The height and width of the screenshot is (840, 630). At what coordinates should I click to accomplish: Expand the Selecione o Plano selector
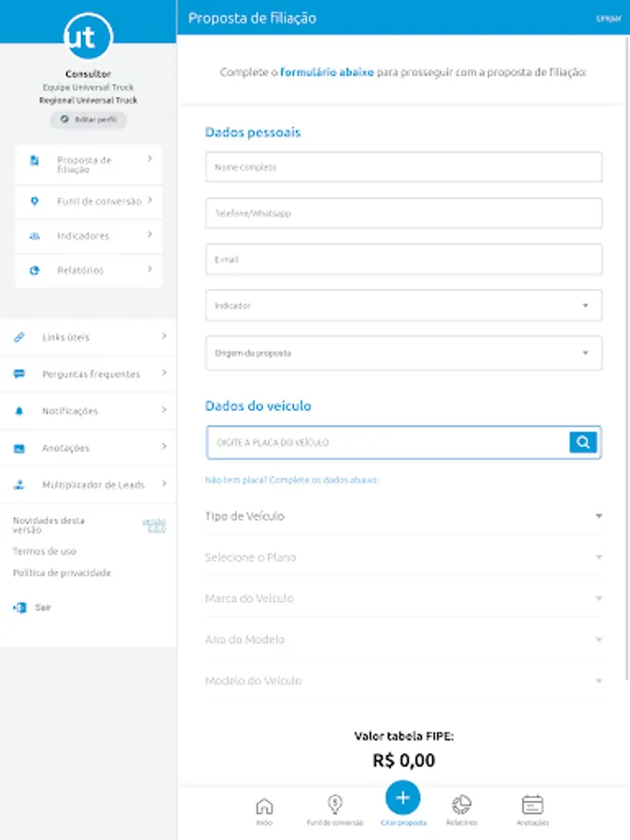pos(403,557)
